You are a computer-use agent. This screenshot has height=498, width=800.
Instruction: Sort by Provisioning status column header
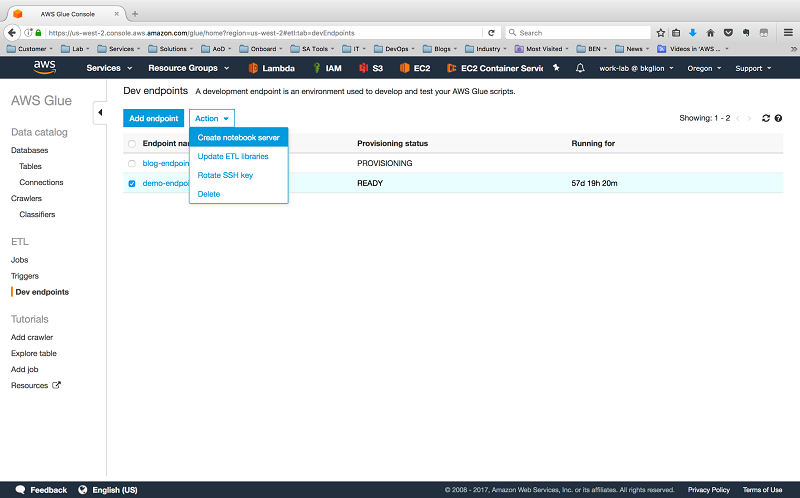click(392, 143)
